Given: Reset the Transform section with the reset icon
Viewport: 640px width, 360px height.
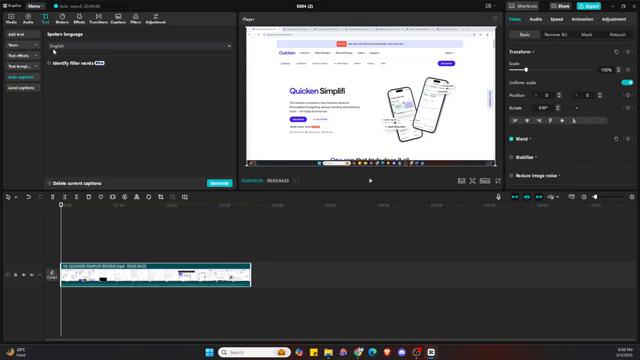Looking at the screenshot, I should 616,52.
